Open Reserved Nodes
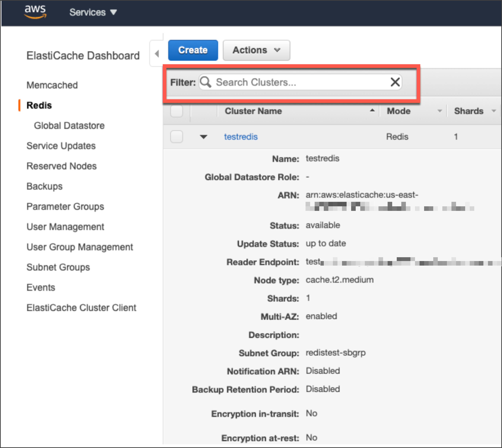 [x=61, y=166]
